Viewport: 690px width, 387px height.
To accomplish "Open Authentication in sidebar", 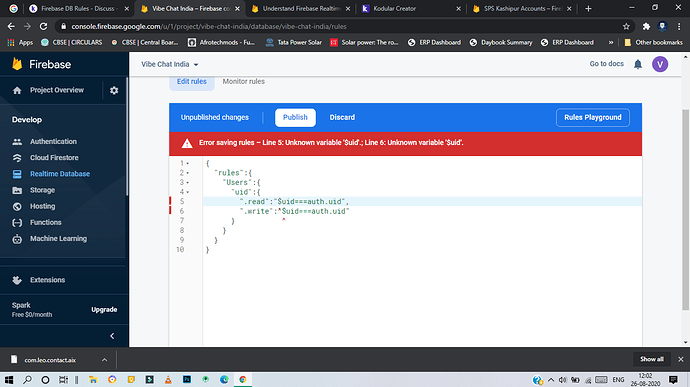I will click(53, 142).
